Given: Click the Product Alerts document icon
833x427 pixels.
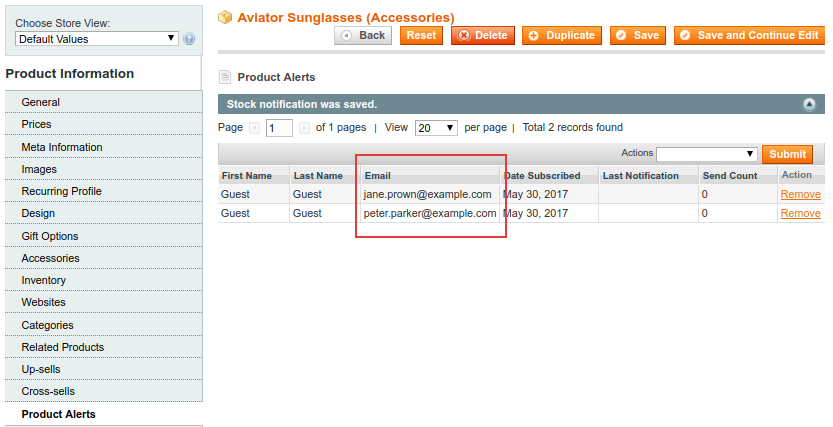Looking at the screenshot, I should pyautogui.click(x=225, y=77).
